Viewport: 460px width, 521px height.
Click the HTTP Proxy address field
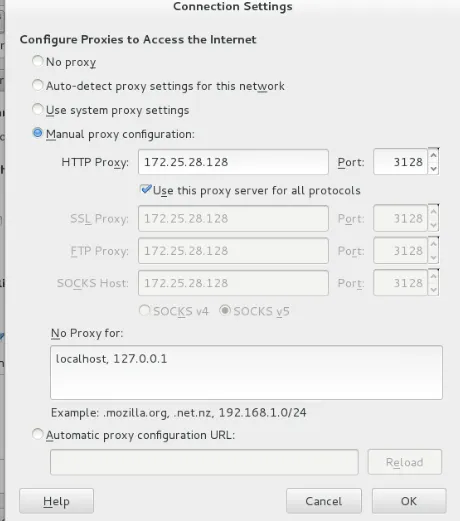pos(233,162)
